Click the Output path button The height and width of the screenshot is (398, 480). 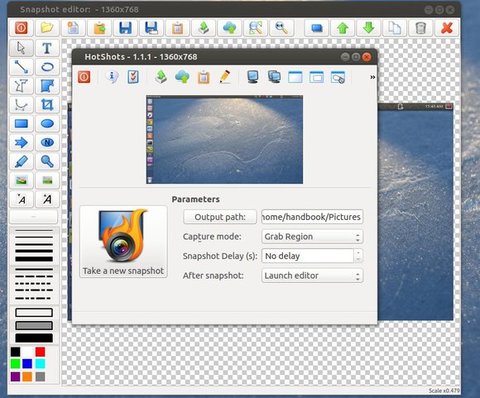pos(220,217)
